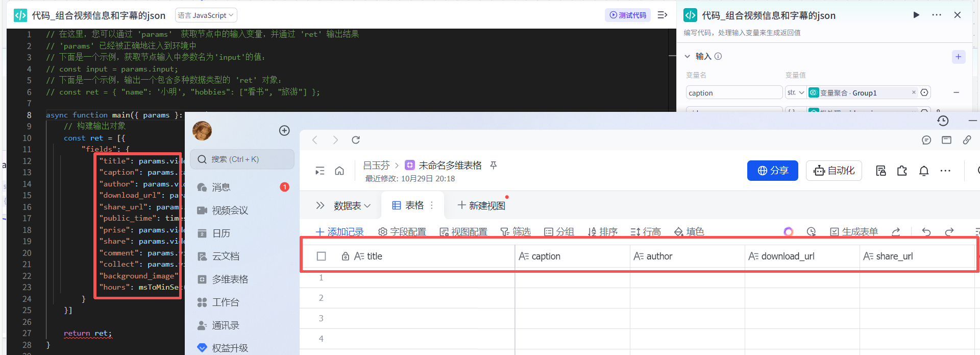Collapse the 输入 section chevron
The image size is (980, 355).
pyautogui.click(x=687, y=56)
